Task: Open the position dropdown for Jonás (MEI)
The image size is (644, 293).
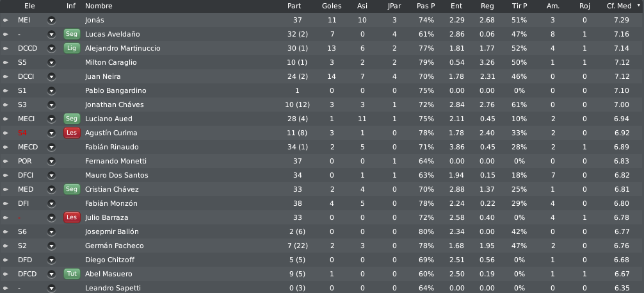Action: (x=51, y=20)
